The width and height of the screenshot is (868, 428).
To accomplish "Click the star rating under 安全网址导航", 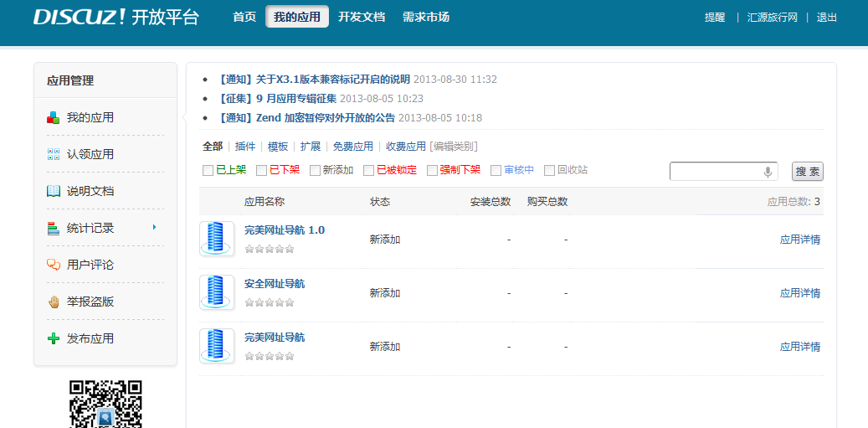I will [x=269, y=303].
